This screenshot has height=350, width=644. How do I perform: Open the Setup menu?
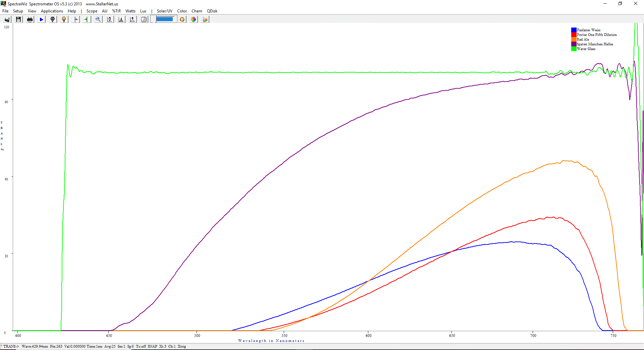point(18,11)
